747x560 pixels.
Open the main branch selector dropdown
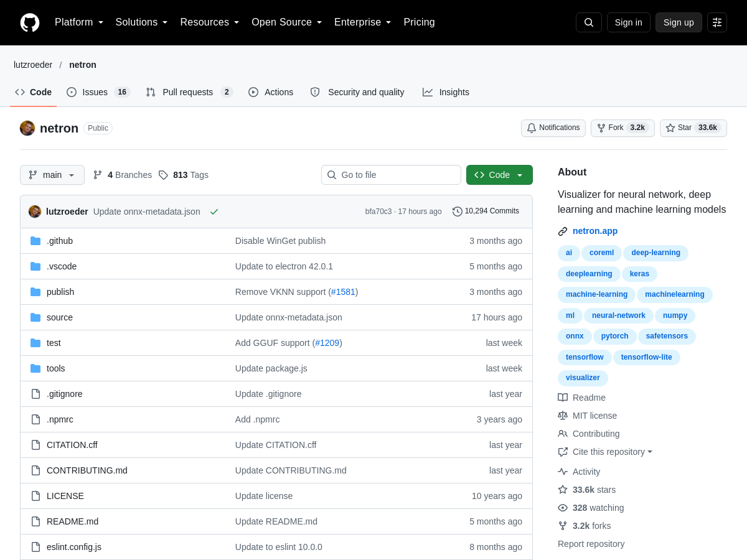(x=52, y=175)
